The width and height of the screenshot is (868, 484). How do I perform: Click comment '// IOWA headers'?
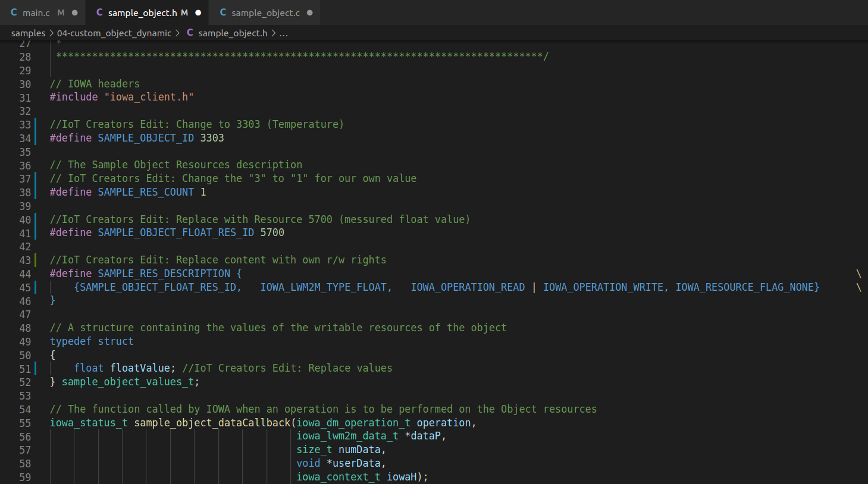tap(95, 84)
